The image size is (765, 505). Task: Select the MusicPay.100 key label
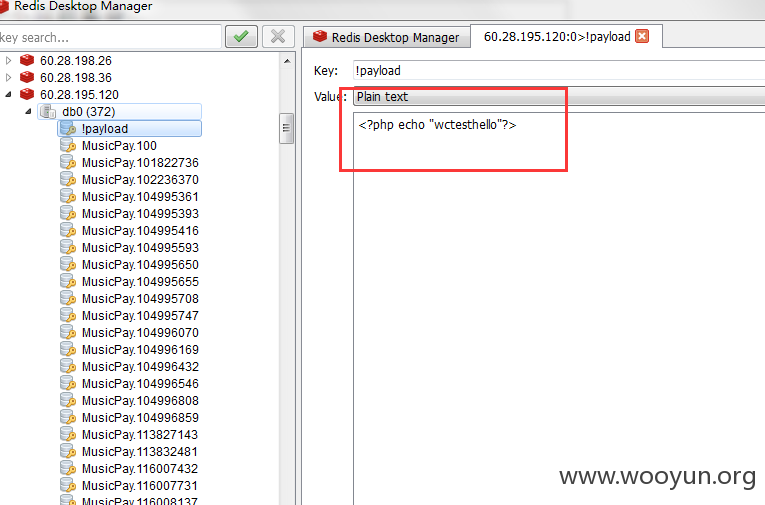click(x=119, y=146)
